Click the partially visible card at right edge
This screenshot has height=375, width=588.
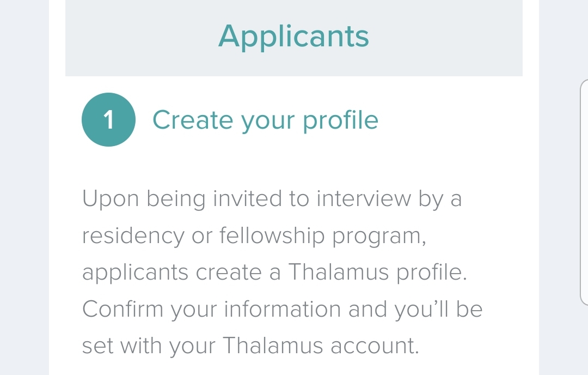[584, 192]
